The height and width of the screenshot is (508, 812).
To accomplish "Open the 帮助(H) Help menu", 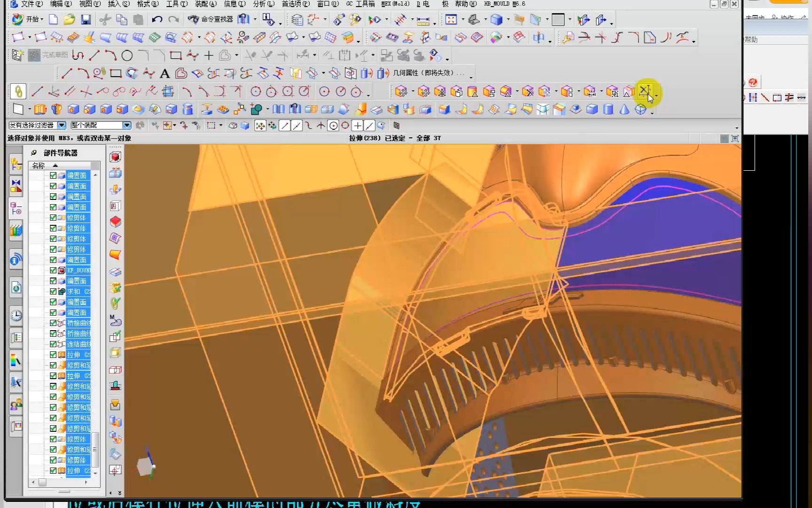I will [x=466, y=4].
